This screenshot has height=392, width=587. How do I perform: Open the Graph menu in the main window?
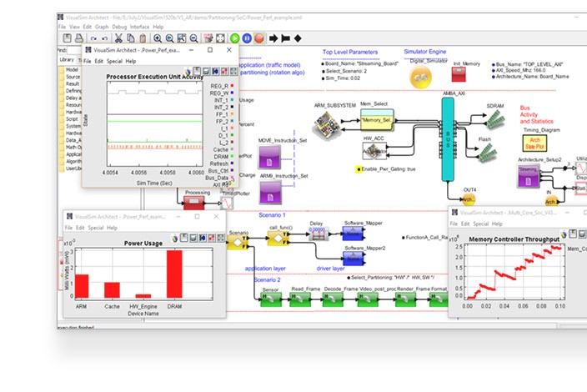(101, 27)
